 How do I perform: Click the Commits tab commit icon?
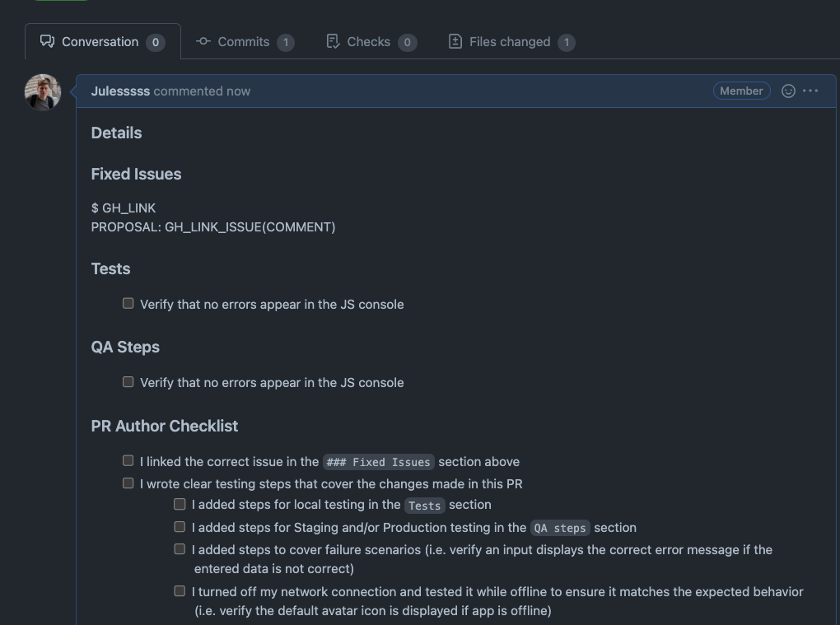click(x=203, y=41)
